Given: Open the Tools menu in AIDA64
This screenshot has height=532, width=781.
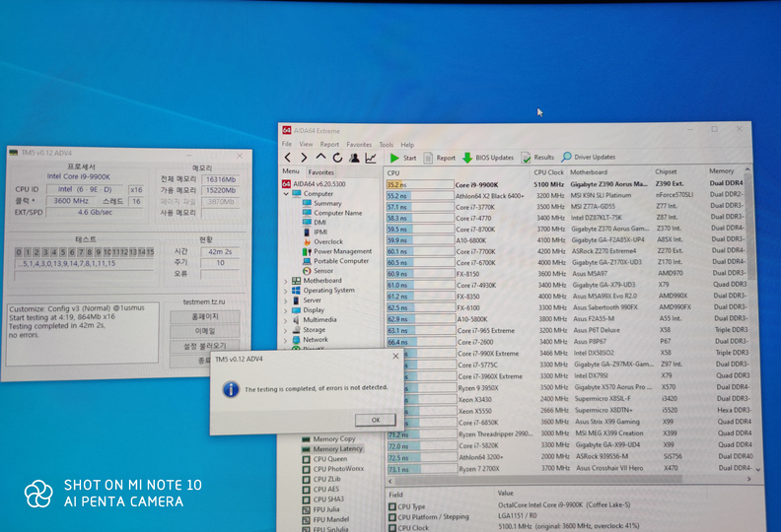Looking at the screenshot, I should [386, 145].
